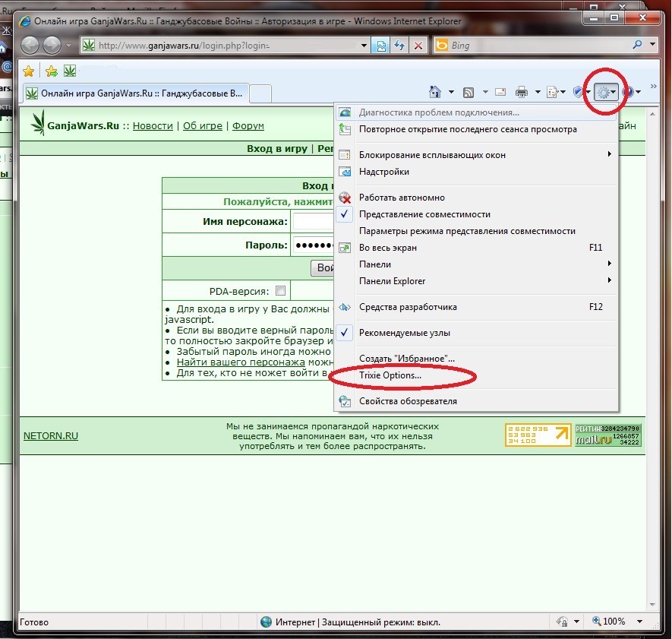Image resolution: width=672 pixels, height=639 pixels.
Task: Click Найти вашего персонажа link
Action: 241,362
